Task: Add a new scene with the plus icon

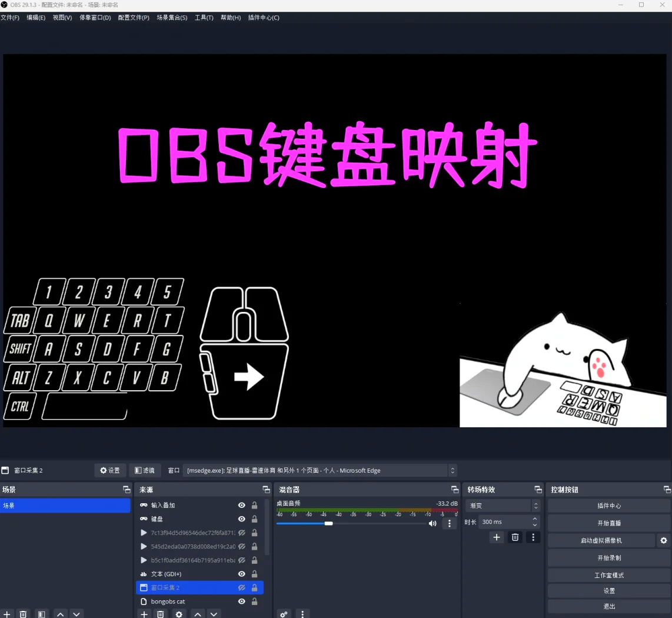Action: (x=7, y=614)
